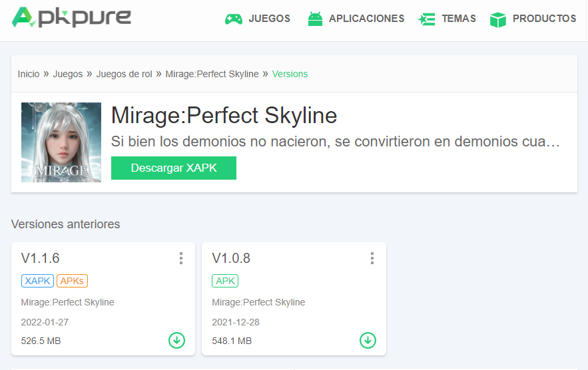
Task: Download V1.1.6 using green arrow icon
Action: [x=176, y=340]
